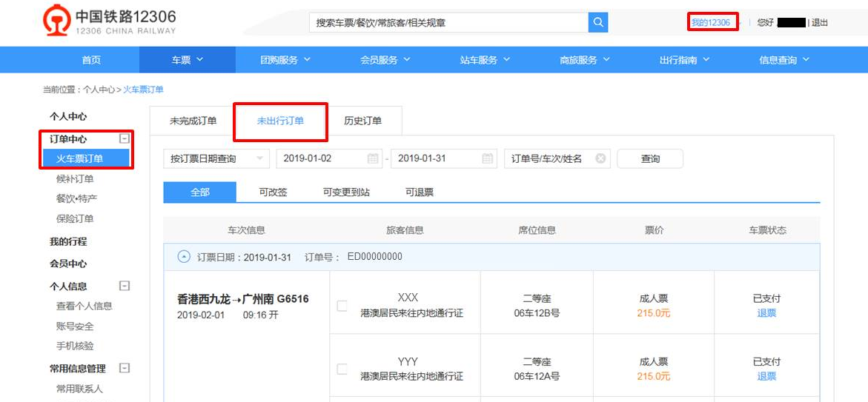Click the China Railway 12306 logo
The height and width of the screenshot is (402, 868).
(x=110, y=22)
